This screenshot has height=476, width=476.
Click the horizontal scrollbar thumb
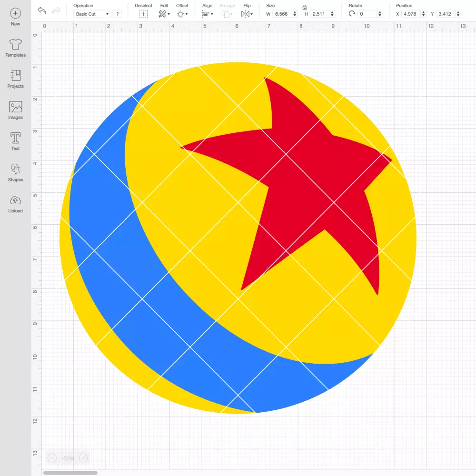click(70, 473)
